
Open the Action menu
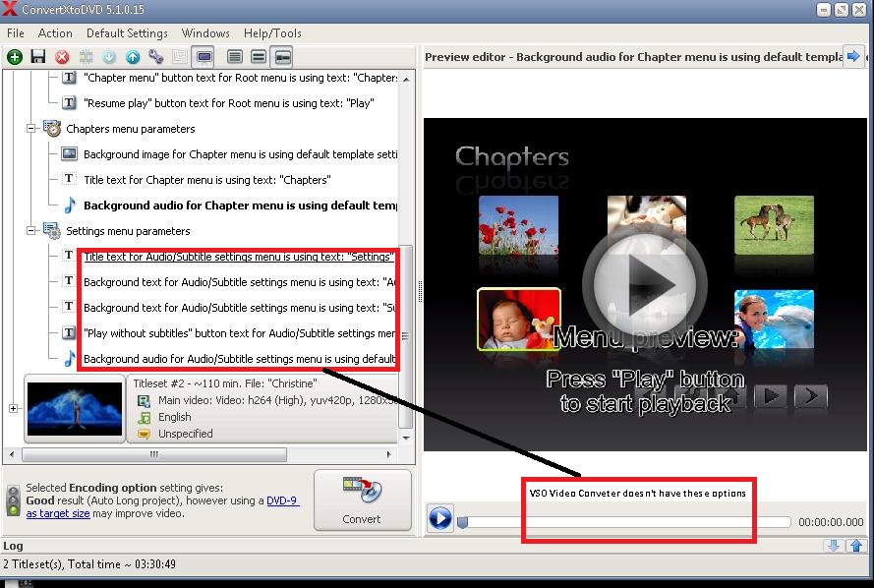coord(55,33)
